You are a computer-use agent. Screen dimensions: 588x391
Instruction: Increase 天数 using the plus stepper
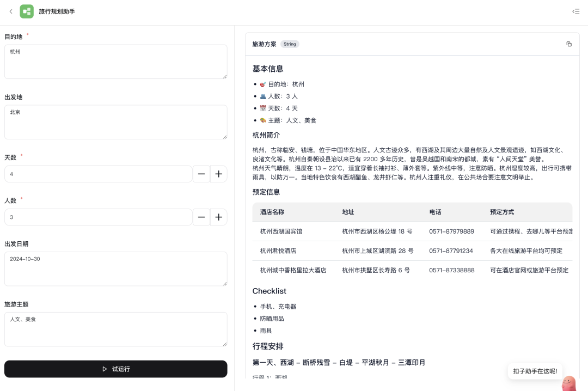point(218,173)
